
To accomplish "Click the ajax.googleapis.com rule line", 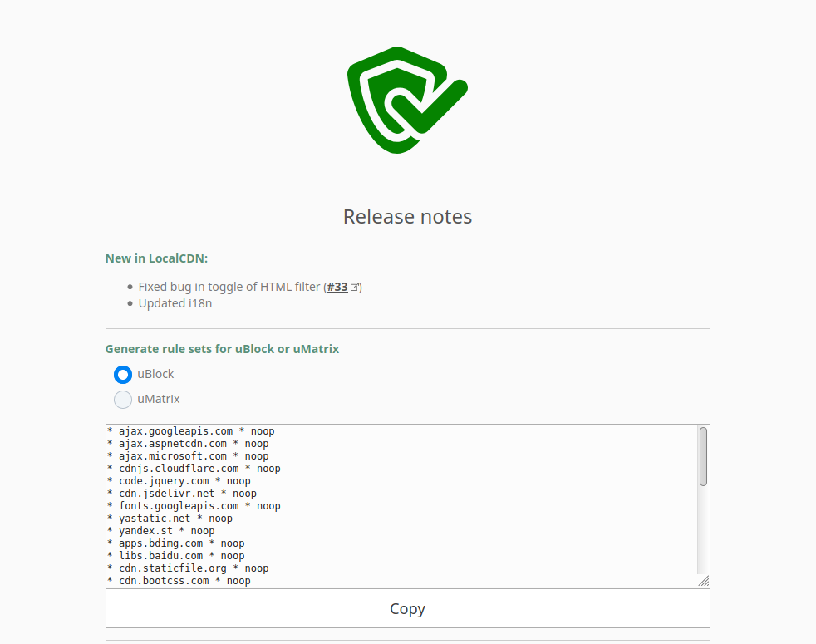I will tap(191, 431).
